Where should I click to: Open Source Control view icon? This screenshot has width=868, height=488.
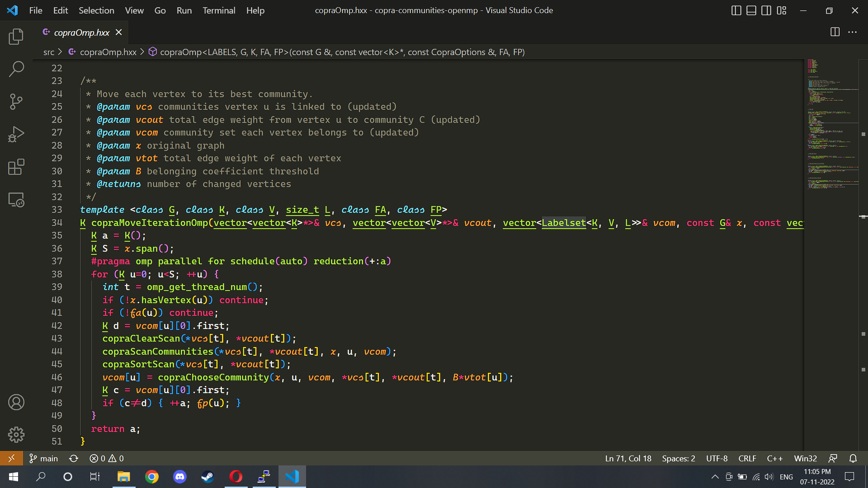(x=16, y=102)
